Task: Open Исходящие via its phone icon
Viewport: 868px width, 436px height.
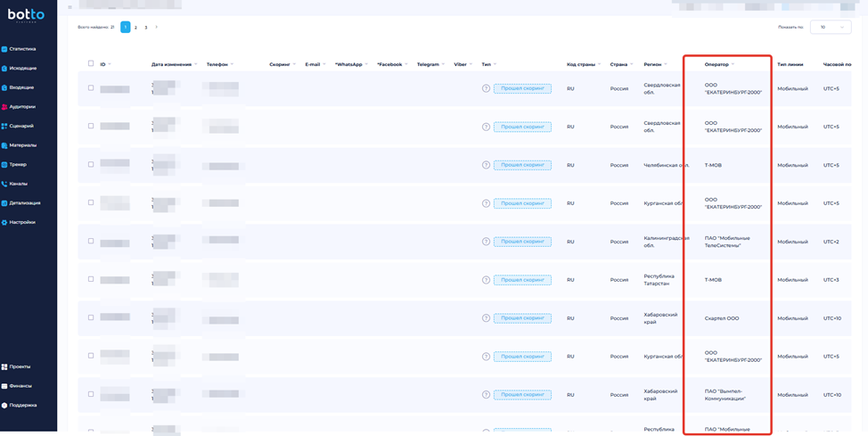Action: (x=4, y=69)
